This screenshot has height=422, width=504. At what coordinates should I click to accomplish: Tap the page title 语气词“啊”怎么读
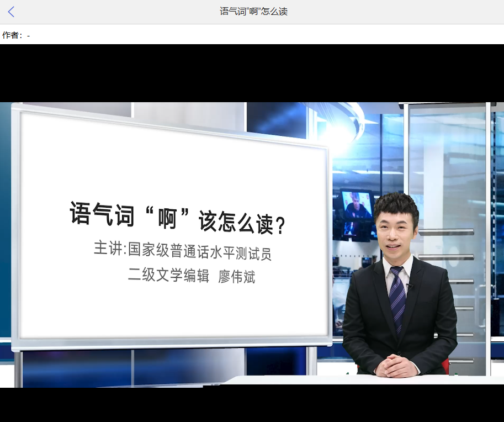tap(253, 12)
